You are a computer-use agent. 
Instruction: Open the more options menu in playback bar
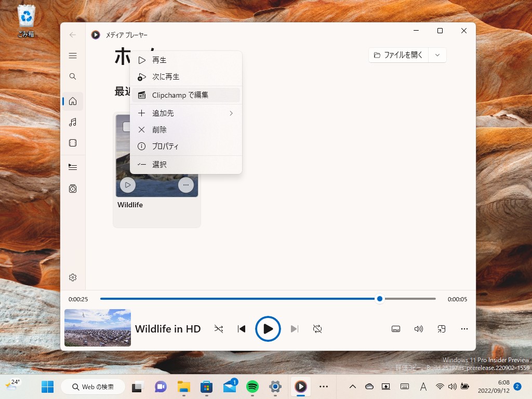(464, 328)
